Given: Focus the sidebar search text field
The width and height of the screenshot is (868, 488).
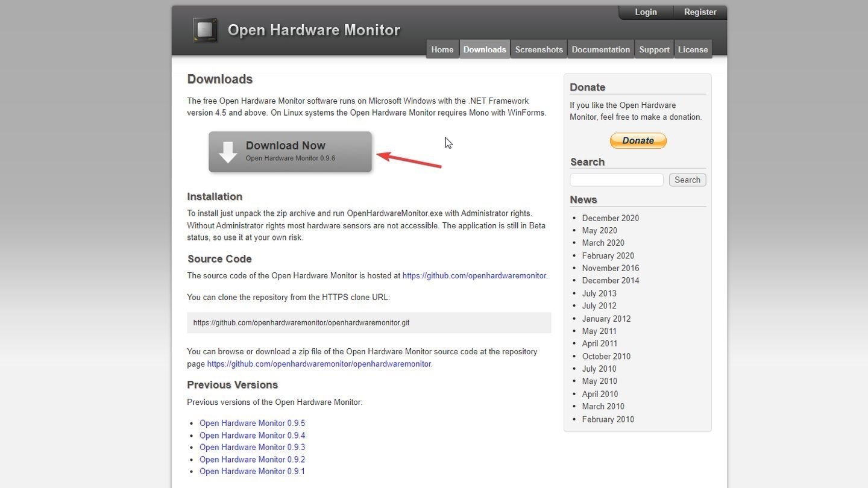Looking at the screenshot, I should (x=616, y=180).
